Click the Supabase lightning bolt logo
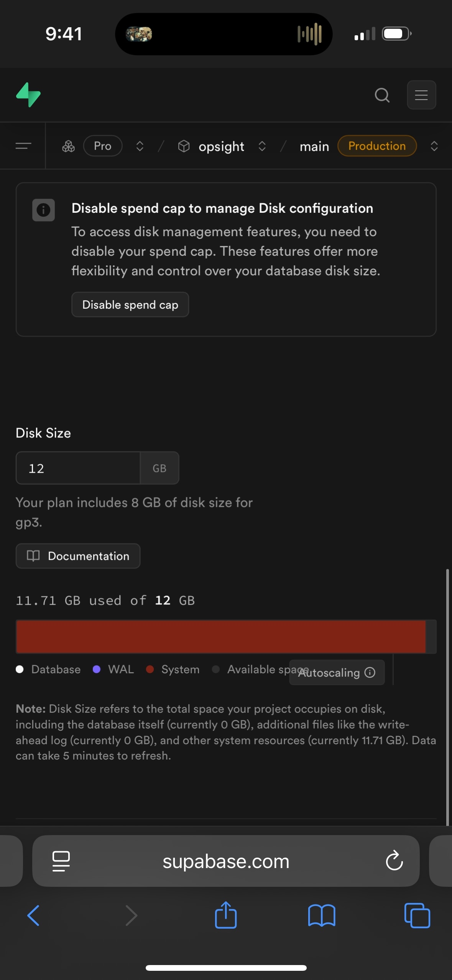Screen dimensions: 452x980 [x=28, y=95]
